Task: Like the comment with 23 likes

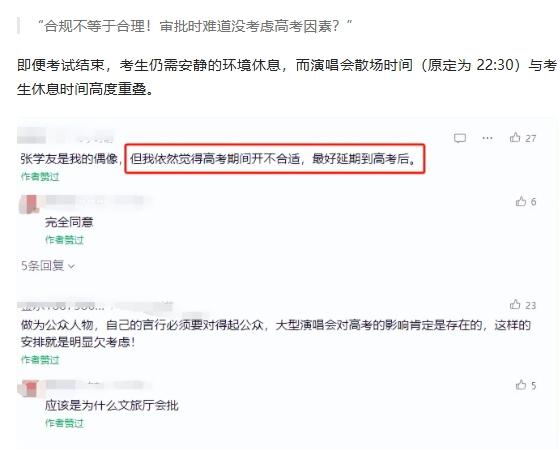Action: click(x=515, y=304)
